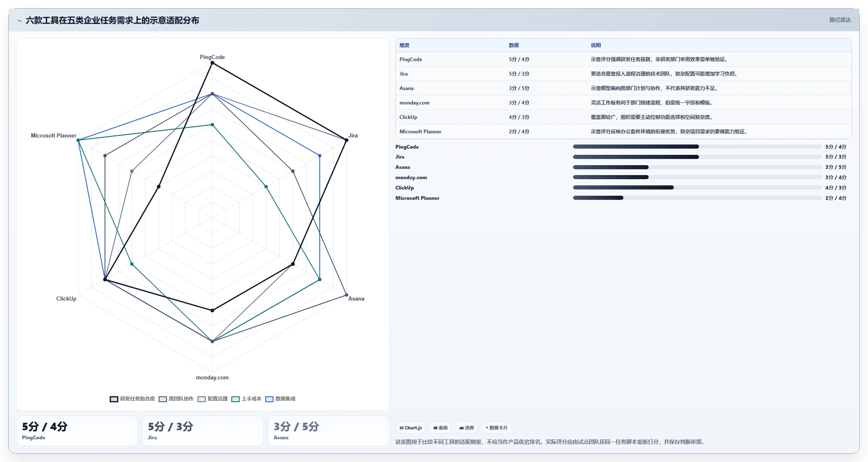This screenshot has height=462, width=868.
Task: Click the 维度 column header
Action: pyautogui.click(x=404, y=45)
